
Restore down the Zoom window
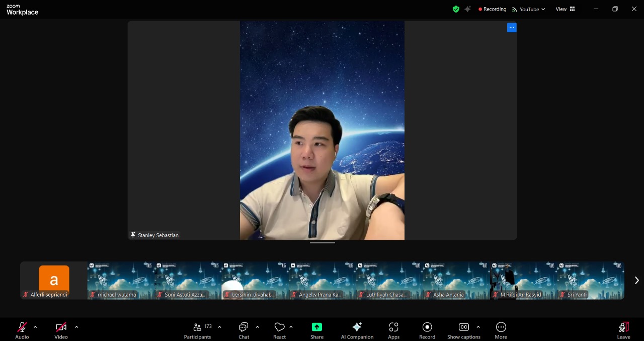point(615,9)
